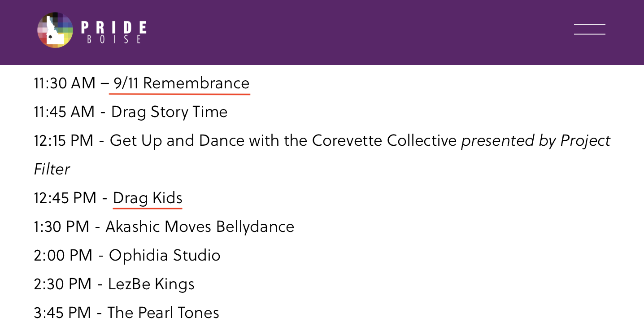Image resolution: width=644 pixels, height=331 pixels.
Task: Click the 2:30 PM time label
Action: [63, 284]
